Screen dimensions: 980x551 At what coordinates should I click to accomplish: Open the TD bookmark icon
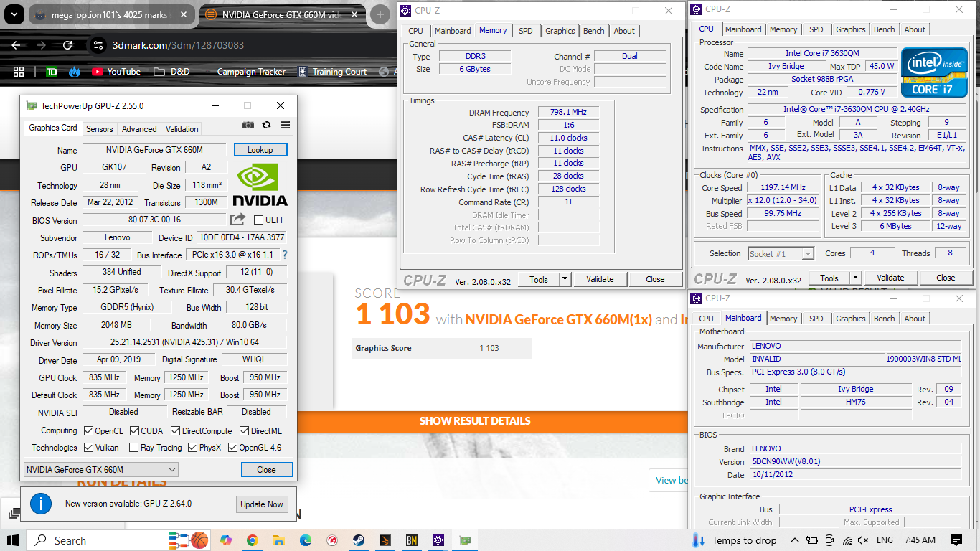click(x=51, y=72)
